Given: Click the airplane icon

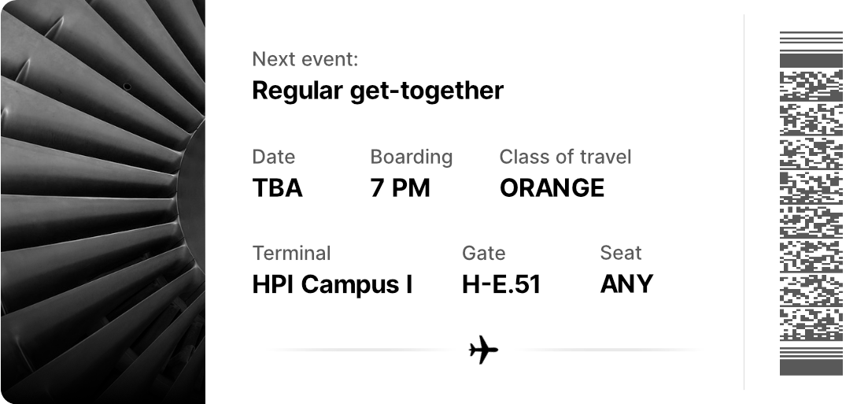Looking at the screenshot, I should pos(483,349).
